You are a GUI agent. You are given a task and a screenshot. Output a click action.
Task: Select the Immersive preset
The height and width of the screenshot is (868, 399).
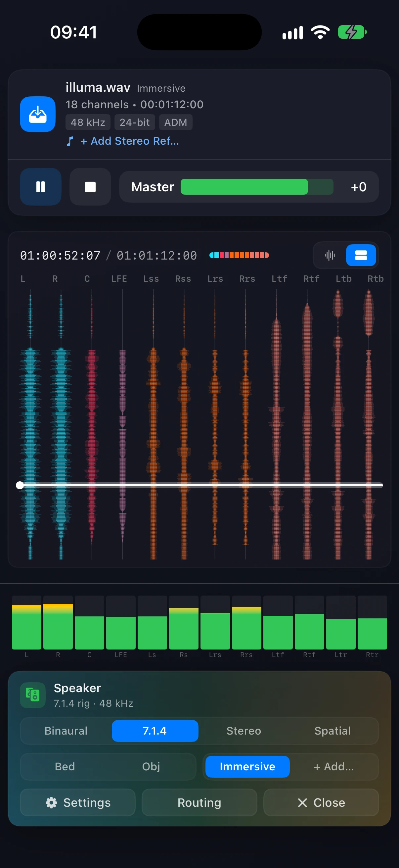(x=247, y=766)
